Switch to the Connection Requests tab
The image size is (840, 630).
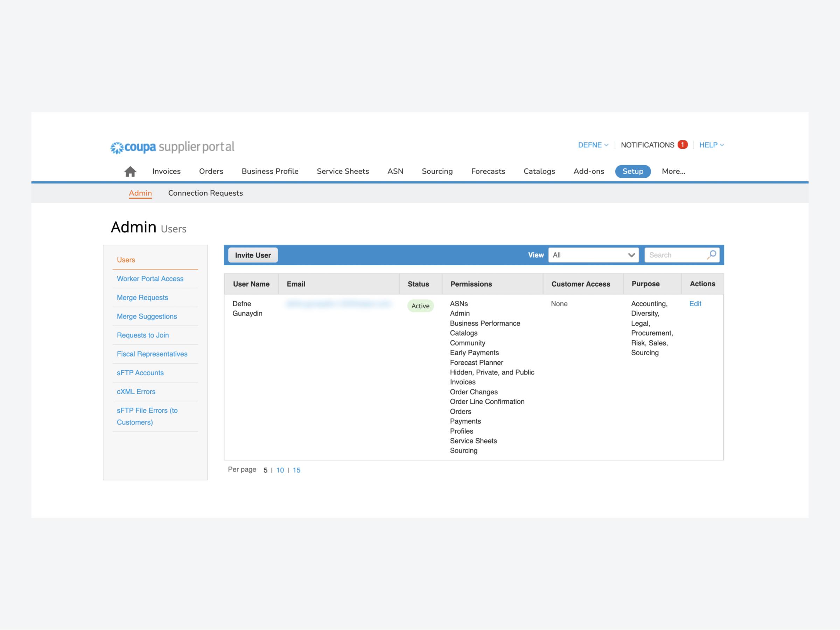205,193
